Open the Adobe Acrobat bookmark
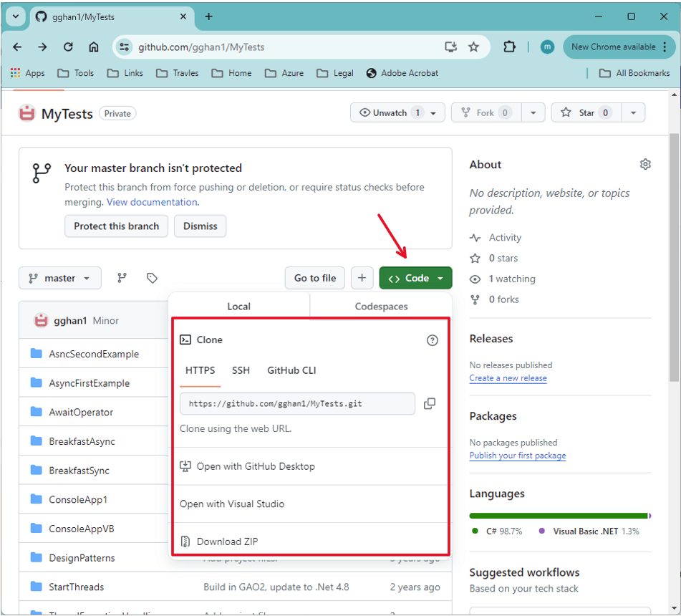681x616 pixels. click(x=402, y=73)
